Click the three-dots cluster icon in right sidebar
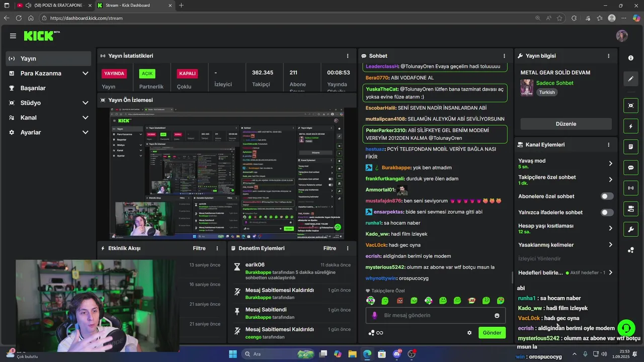The width and height of the screenshot is (644, 362). coord(631,250)
